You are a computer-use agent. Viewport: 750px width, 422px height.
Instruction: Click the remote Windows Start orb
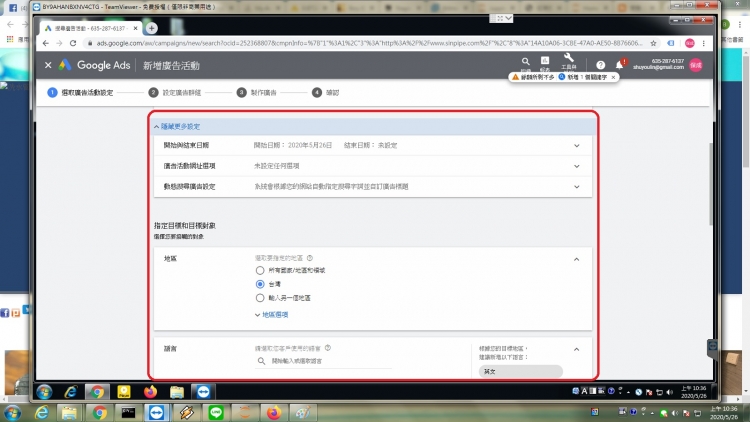pos(44,392)
